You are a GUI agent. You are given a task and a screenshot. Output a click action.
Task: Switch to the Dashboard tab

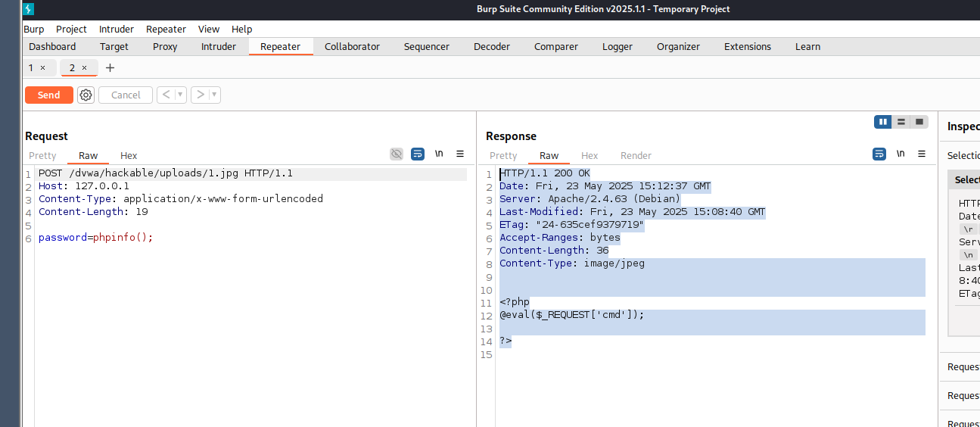[52, 46]
